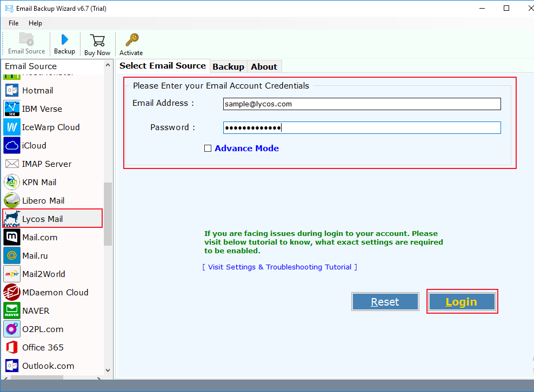Focus the Password input field
This screenshot has width=534, height=392.
point(362,128)
